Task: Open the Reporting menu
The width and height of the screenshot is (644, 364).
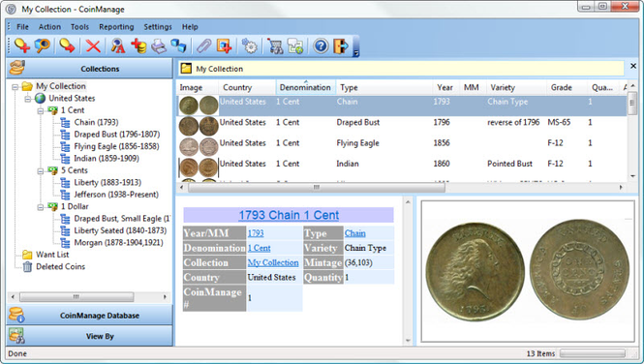Action: (116, 27)
